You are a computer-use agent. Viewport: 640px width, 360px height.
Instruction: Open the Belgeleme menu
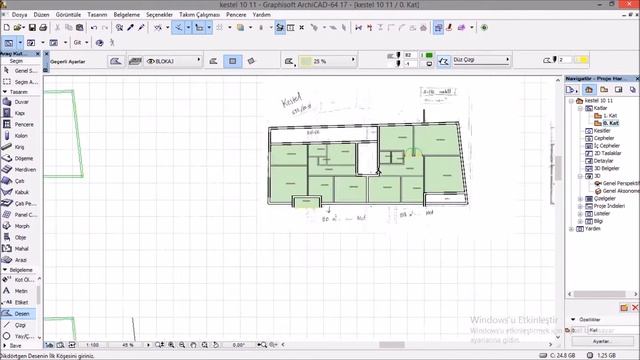pyautogui.click(x=127, y=14)
